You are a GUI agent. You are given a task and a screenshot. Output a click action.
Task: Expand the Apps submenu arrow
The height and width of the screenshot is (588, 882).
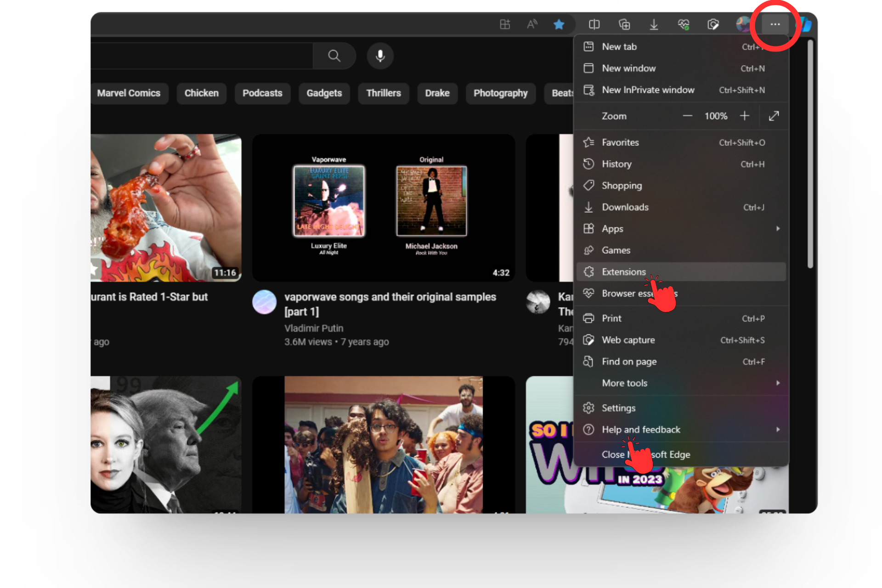778,229
